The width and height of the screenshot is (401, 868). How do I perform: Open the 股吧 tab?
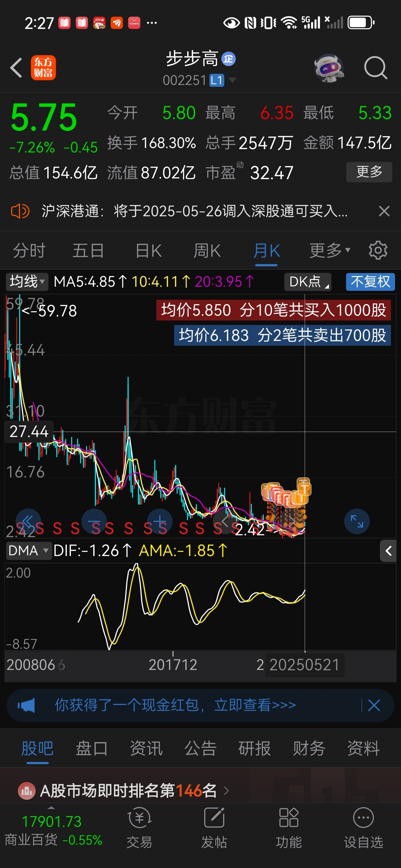pyautogui.click(x=37, y=748)
